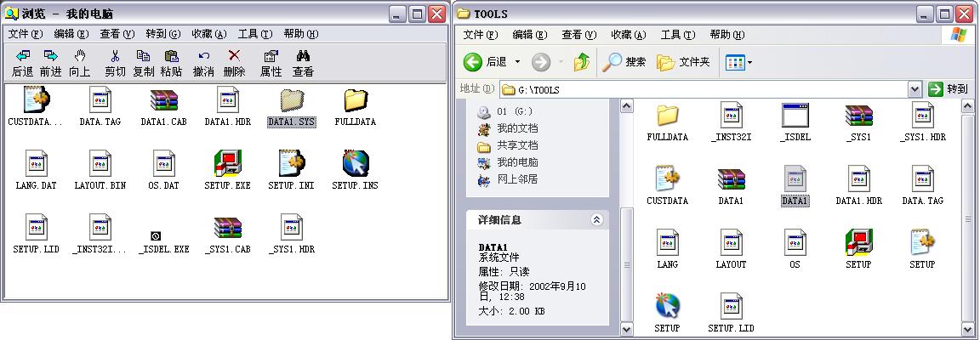Open 编辑(E) menu in TOOLS window
Viewport: 980px width, 340px height.
530,34
